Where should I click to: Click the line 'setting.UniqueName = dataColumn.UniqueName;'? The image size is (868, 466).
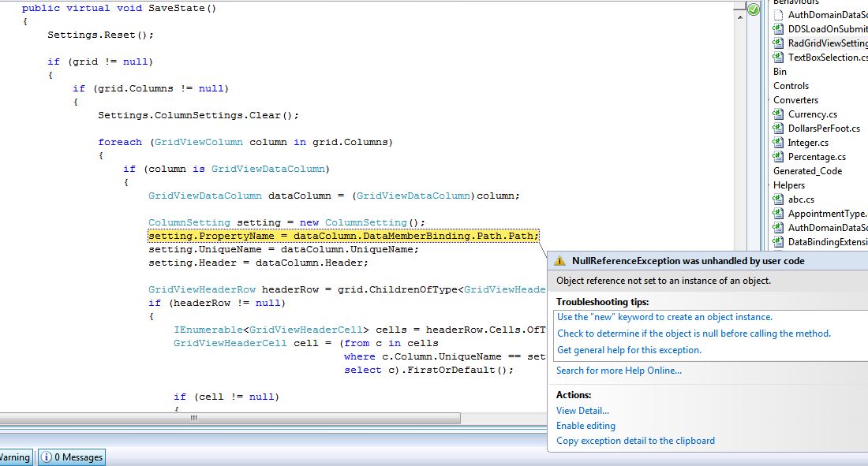[x=283, y=250]
